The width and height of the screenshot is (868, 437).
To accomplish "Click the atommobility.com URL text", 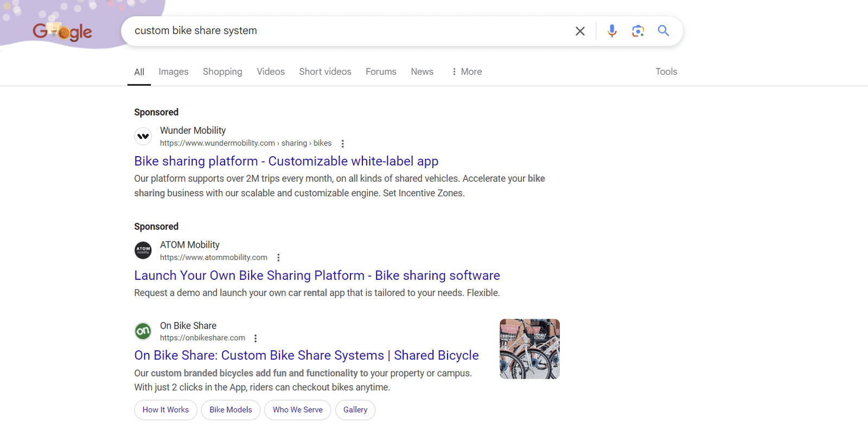I will point(214,258).
